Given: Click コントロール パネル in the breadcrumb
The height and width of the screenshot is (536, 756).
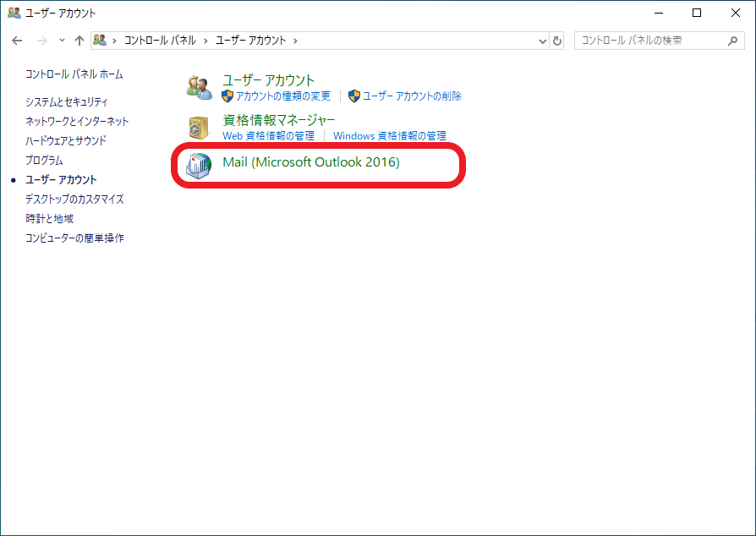Looking at the screenshot, I should coord(160,41).
